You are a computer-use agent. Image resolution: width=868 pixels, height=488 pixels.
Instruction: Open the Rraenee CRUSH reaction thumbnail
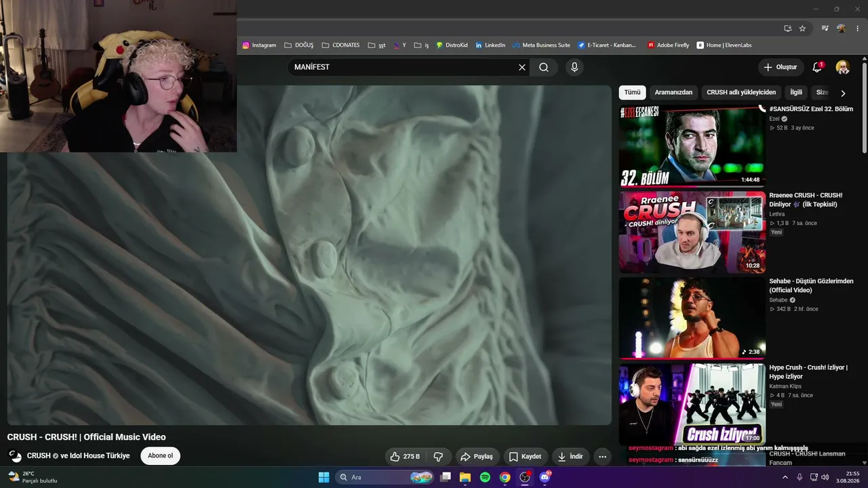692,232
